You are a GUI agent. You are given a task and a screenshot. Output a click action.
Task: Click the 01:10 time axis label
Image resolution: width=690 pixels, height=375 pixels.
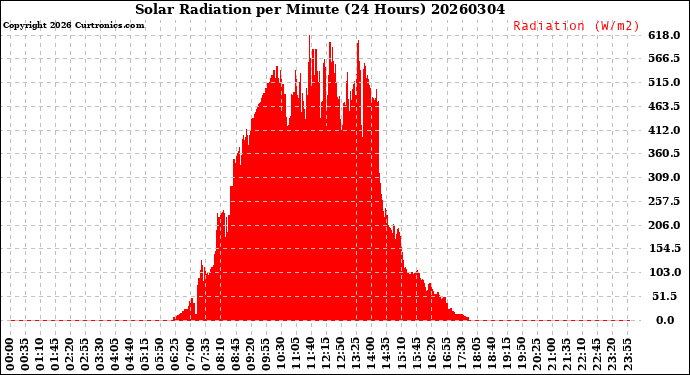click(x=40, y=355)
